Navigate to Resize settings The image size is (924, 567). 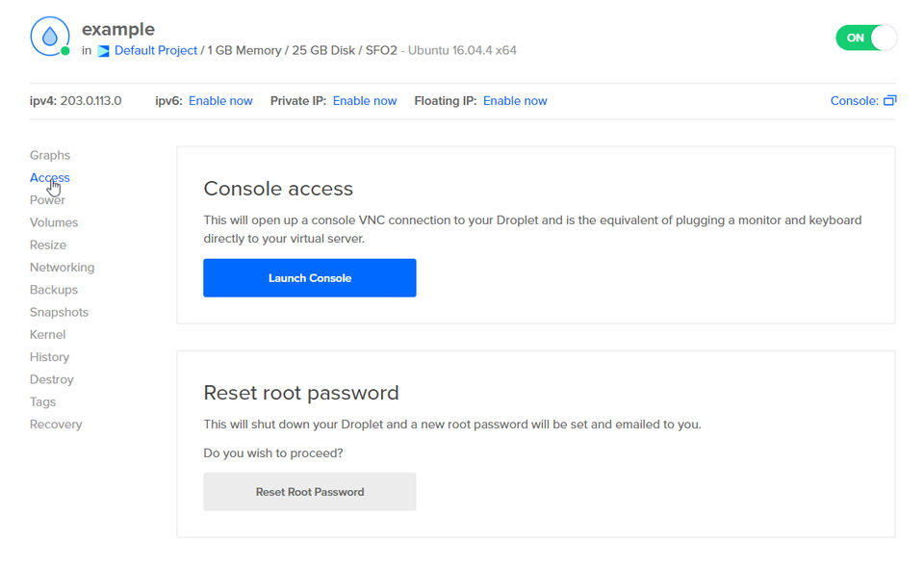coord(48,245)
